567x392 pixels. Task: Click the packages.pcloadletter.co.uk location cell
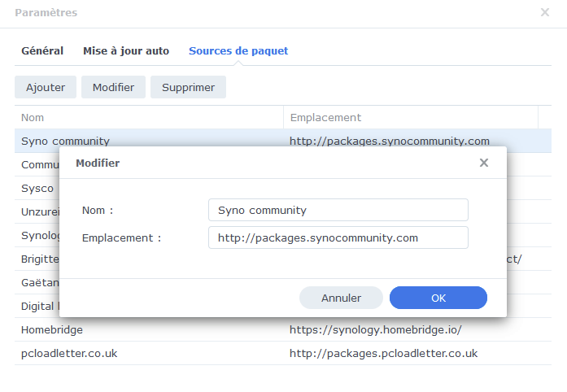tap(383, 353)
